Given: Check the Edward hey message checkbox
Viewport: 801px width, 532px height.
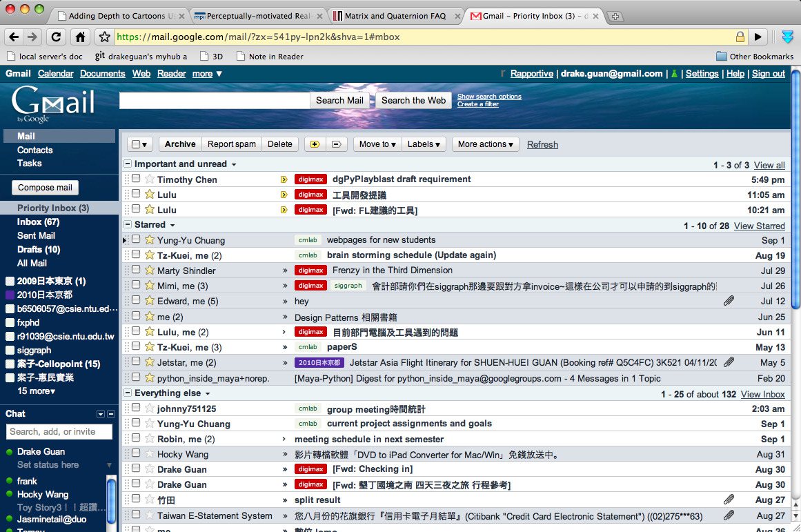Looking at the screenshot, I should coord(136,300).
